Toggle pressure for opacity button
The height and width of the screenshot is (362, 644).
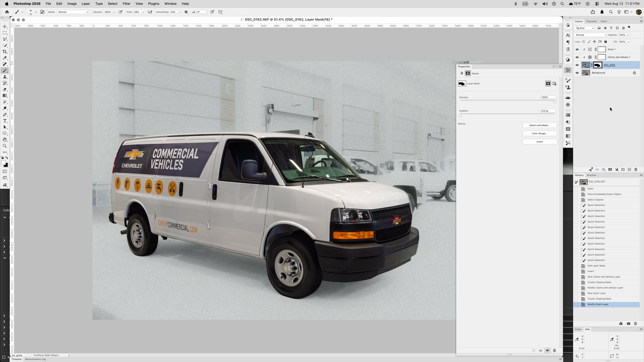pos(120,12)
